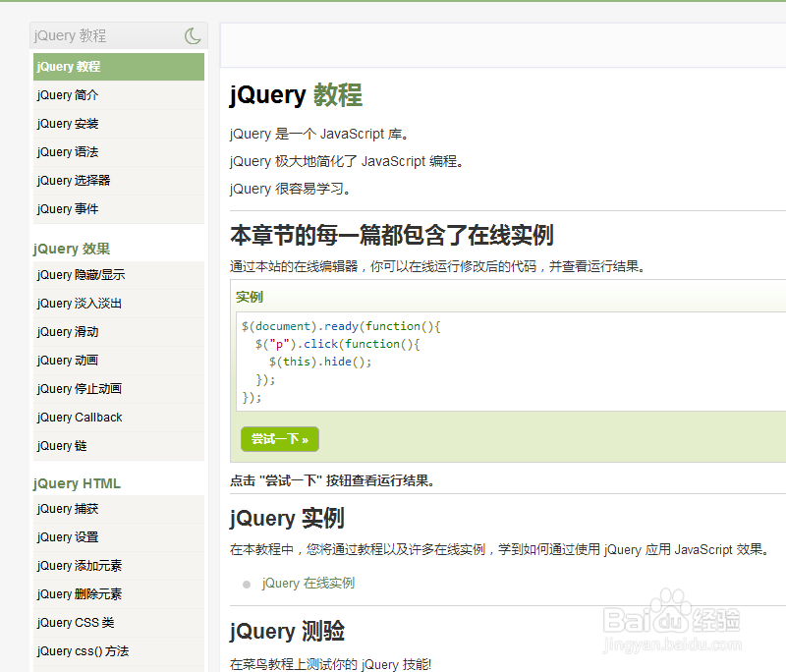The width and height of the screenshot is (786, 672).
Task: Click the text jQuery 是一个 JavaScript 库
Action: tap(320, 135)
